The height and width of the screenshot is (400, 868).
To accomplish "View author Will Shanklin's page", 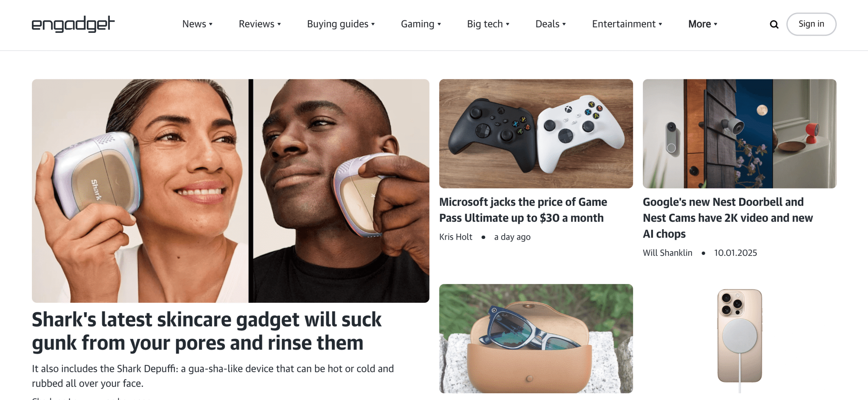I will [x=667, y=253].
